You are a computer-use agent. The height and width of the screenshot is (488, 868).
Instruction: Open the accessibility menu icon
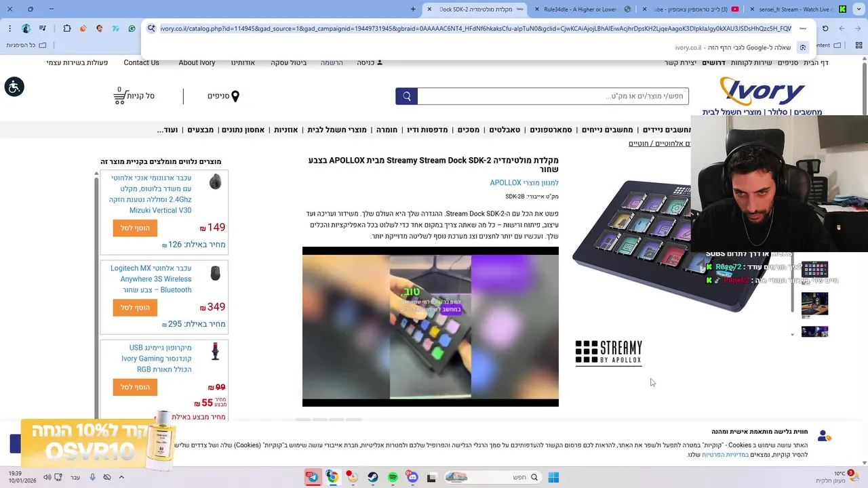point(14,87)
